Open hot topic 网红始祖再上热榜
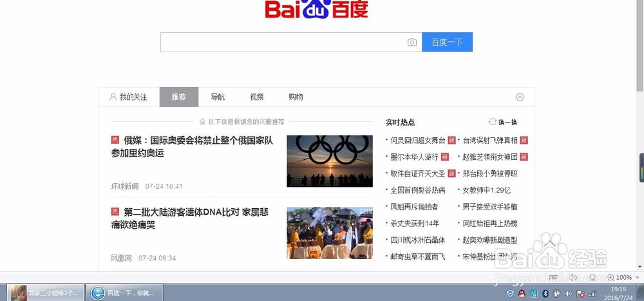This screenshot has height=301, width=644. [490, 223]
